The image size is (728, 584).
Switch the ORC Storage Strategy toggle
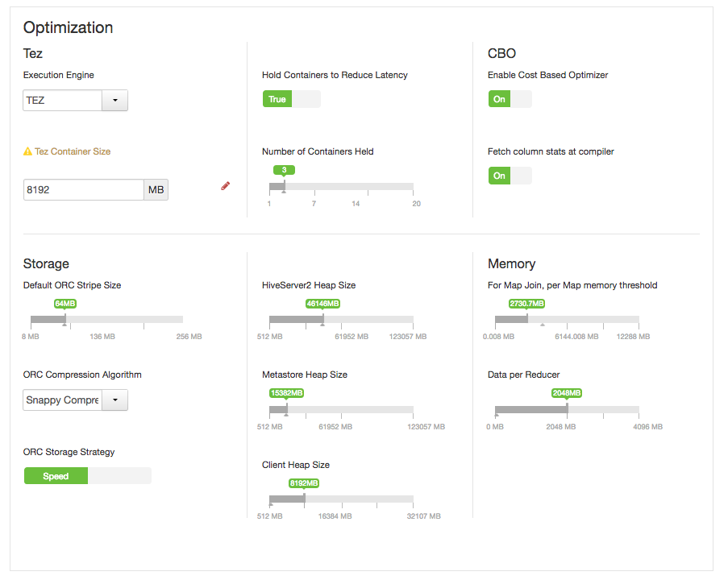87,476
